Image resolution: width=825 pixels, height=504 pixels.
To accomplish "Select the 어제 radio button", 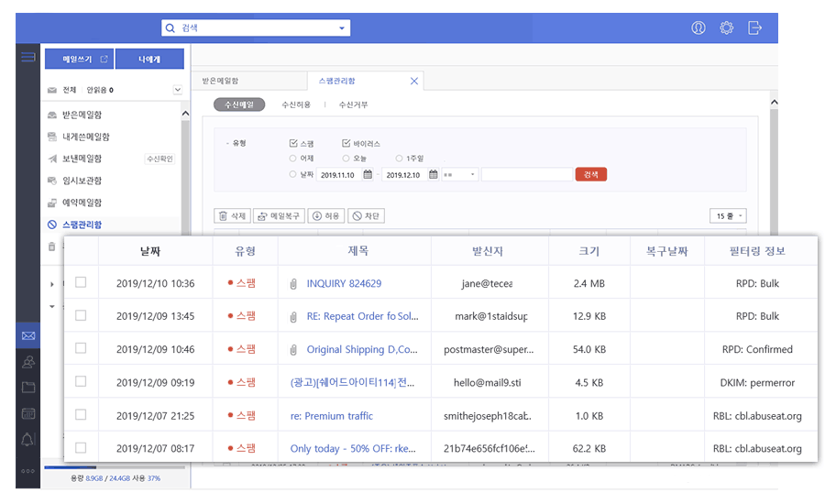I will click(292, 158).
